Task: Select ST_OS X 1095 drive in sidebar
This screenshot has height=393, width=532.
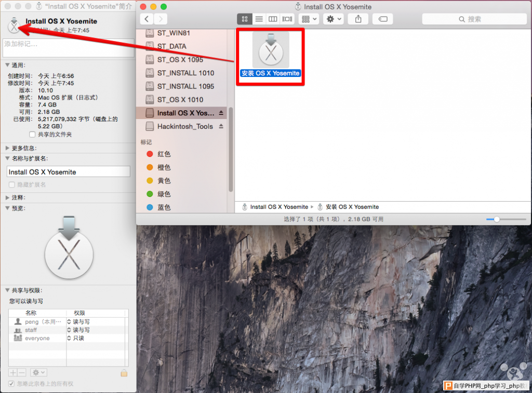Action: click(x=181, y=59)
